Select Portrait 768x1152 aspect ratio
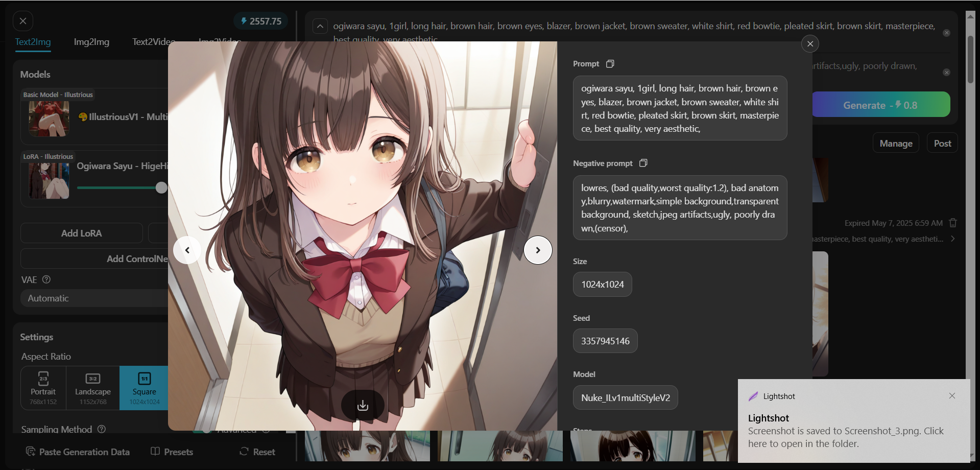Screen dimensions: 980x470 43,388
